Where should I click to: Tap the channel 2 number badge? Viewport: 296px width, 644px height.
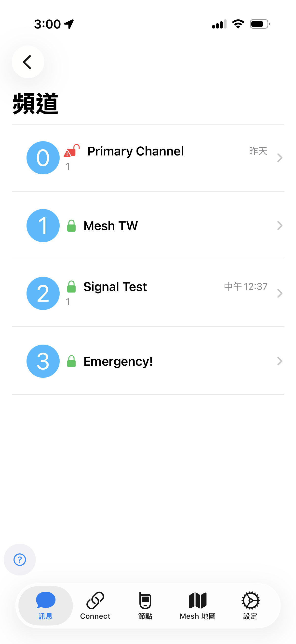[x=43, y=293]
